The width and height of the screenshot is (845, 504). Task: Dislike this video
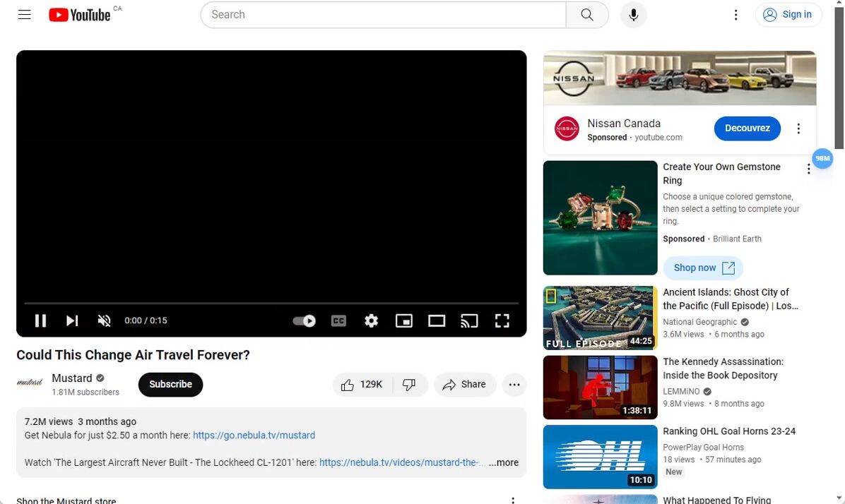(410, 385)
